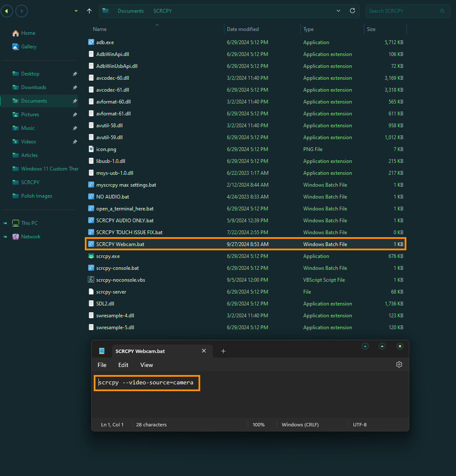Image resolution: width=456 pixels, height=476 pixels.
Task: Sort files by the Size column
Action: (x=371, y=29)
